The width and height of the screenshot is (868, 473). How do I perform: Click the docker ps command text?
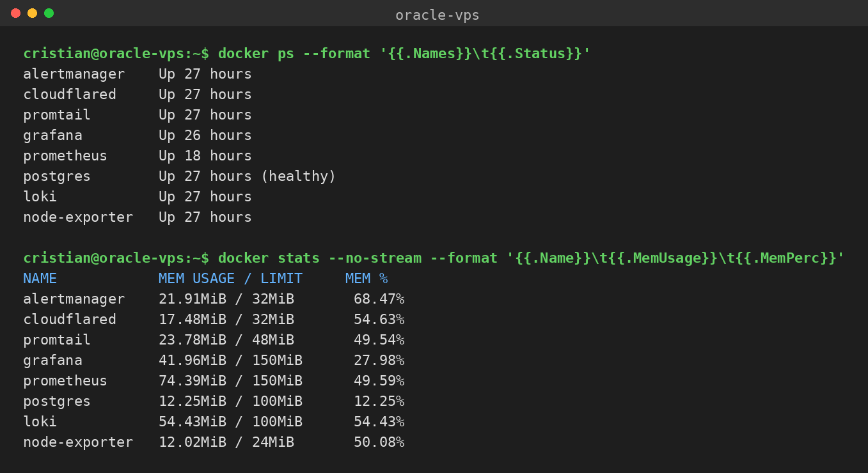404,54
